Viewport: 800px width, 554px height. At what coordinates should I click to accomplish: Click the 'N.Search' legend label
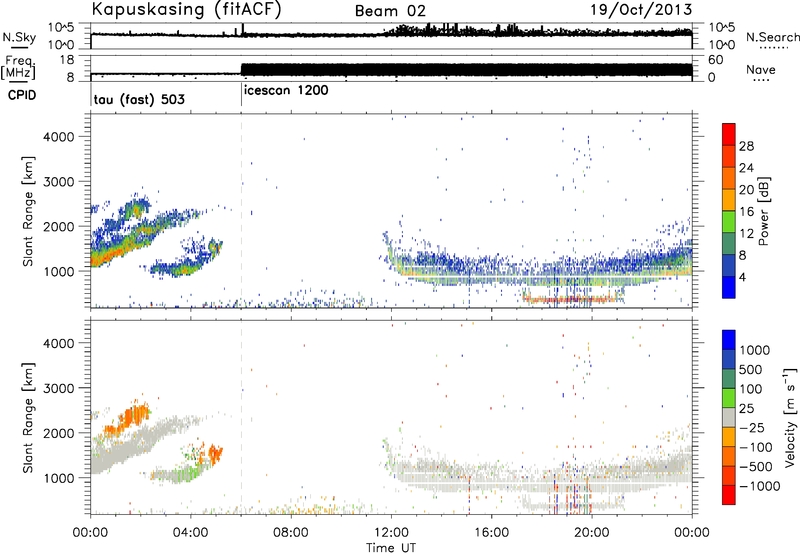pyautogui.click(x=772, y=37)
